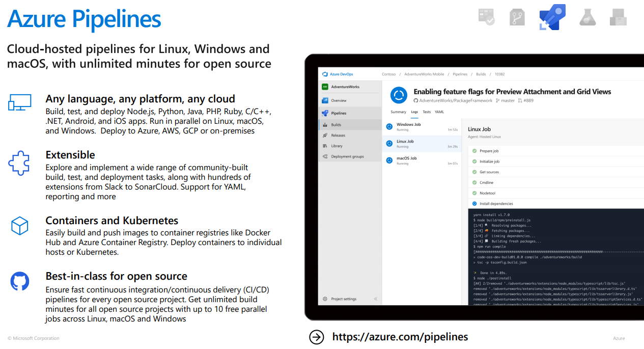The width and height of the screenshot is (644, 349).
Task: Click the Azure Test Plans flask icon
Action: pos(587,17)
